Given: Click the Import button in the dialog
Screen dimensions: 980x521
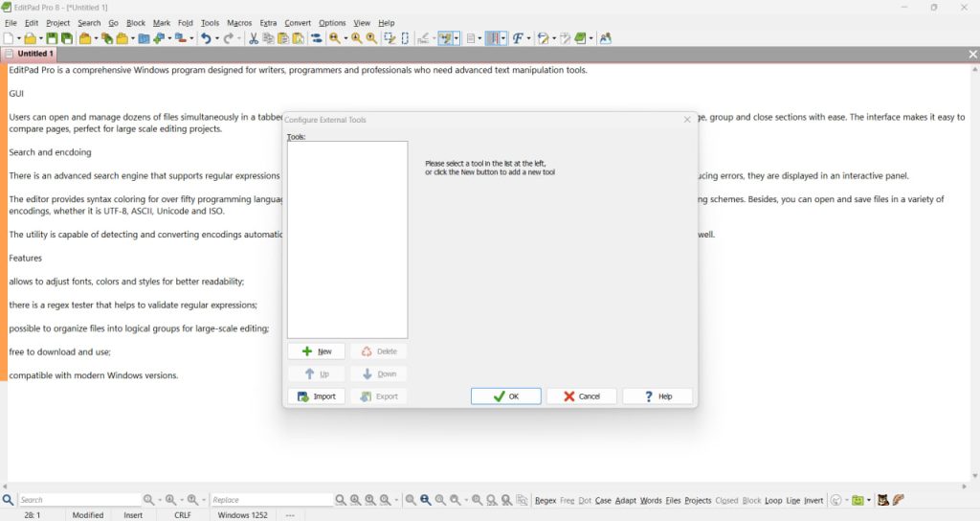Looking at the screenshot, I should [316, 396].
